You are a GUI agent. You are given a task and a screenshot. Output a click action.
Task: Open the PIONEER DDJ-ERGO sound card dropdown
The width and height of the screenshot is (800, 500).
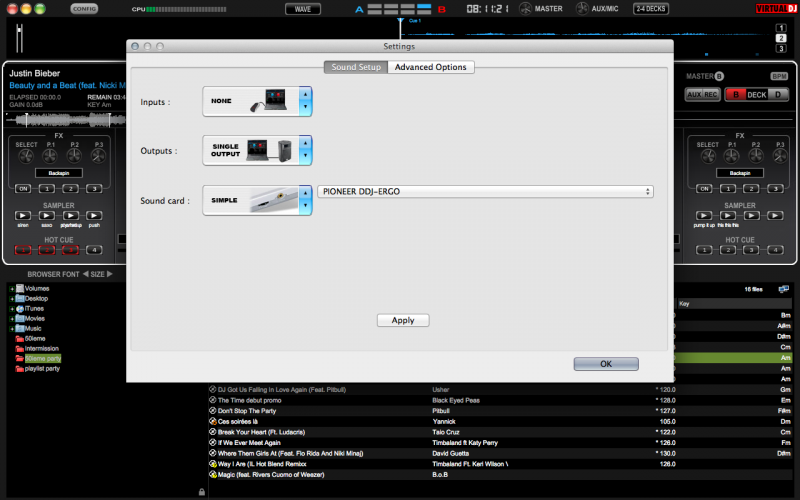[485, 191]
